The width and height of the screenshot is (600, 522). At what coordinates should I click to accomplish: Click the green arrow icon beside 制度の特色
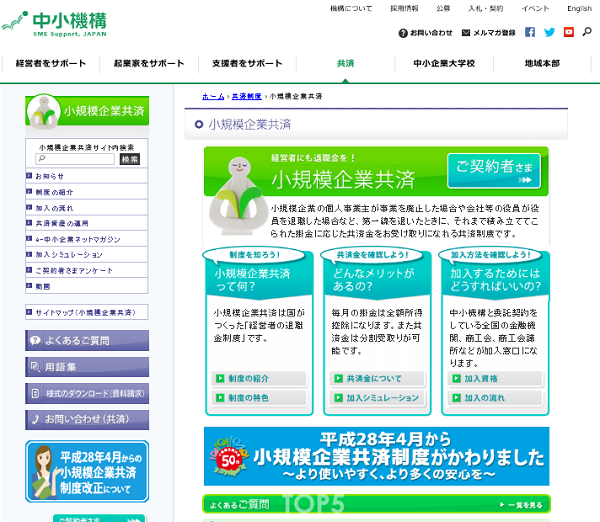(x=220, y=398)
